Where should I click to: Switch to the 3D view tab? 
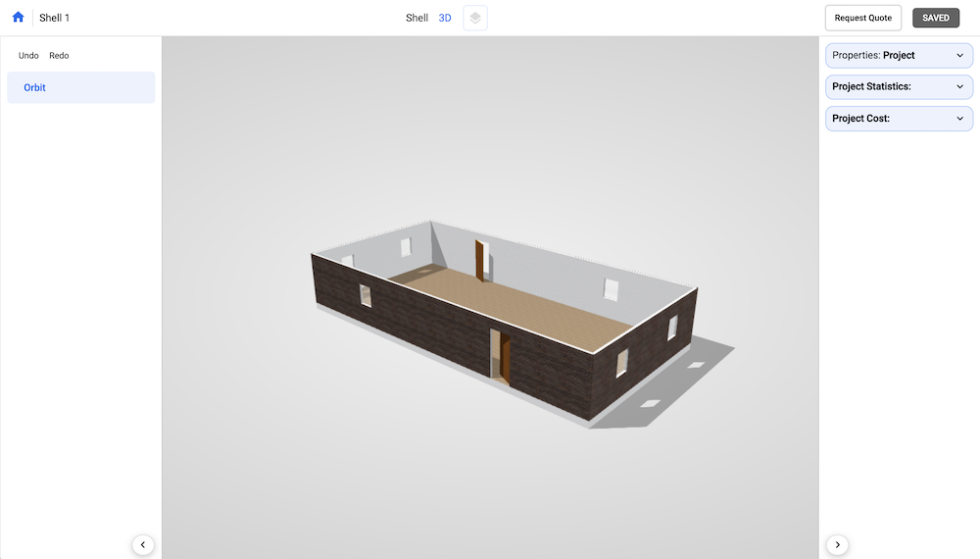pyautogui.click(x=444, y=18)
